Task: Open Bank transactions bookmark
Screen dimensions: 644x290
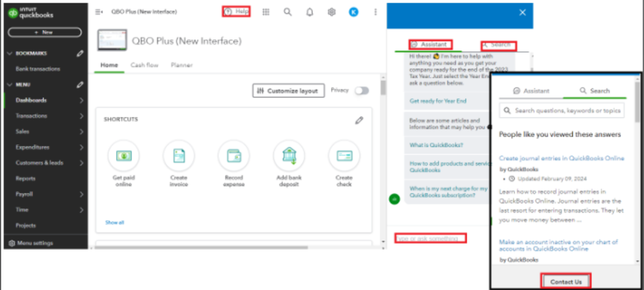Action: (38, 69)
